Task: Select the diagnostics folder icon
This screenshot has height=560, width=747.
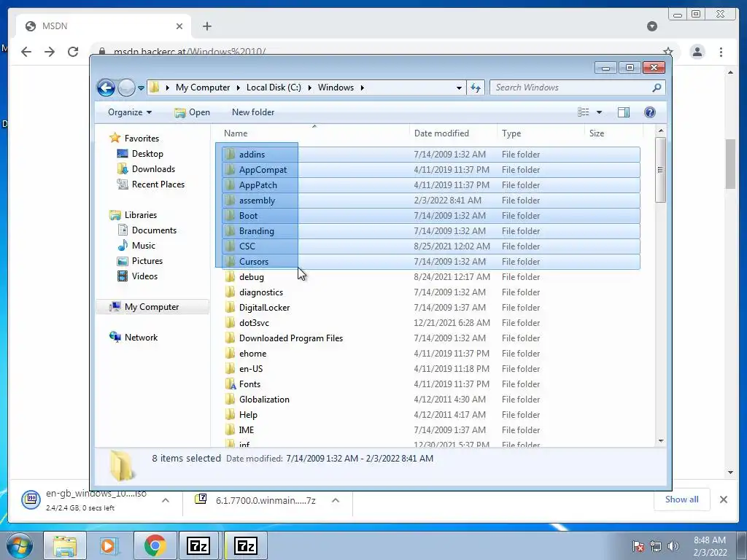Action: pos(230,292)
